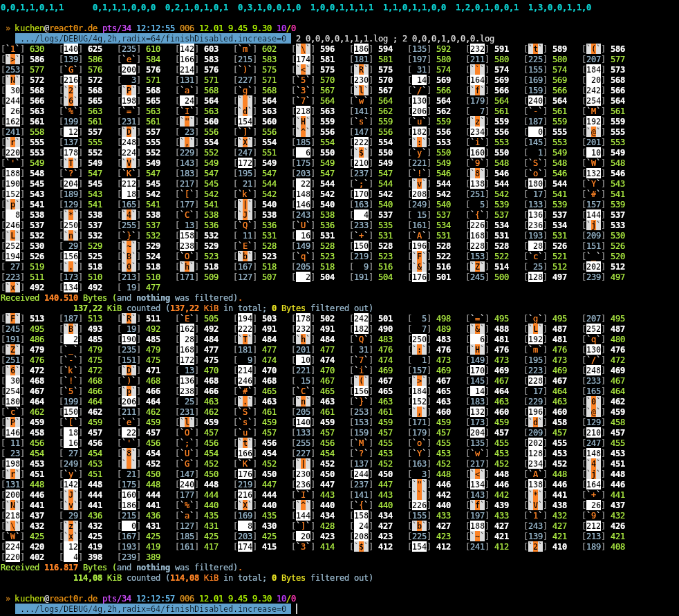Pick the "1,0,0,1,1,1,1" item in top row
This screenshot has width=679, height=616.
342,7
